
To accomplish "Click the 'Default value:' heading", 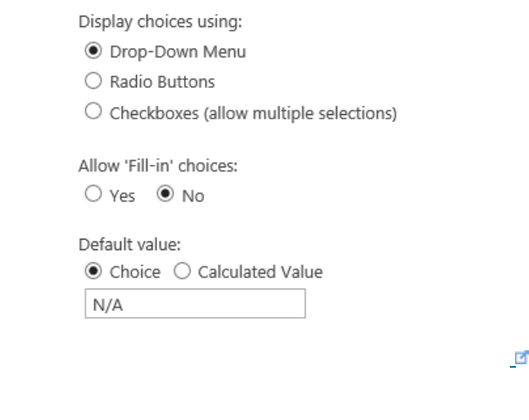I will [x=123, y=243].
